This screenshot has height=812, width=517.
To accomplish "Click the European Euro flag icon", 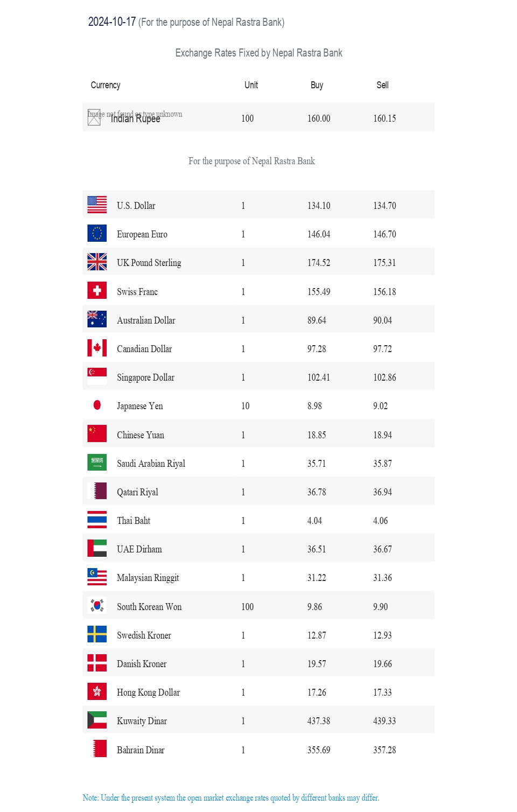I will (97, 233).
